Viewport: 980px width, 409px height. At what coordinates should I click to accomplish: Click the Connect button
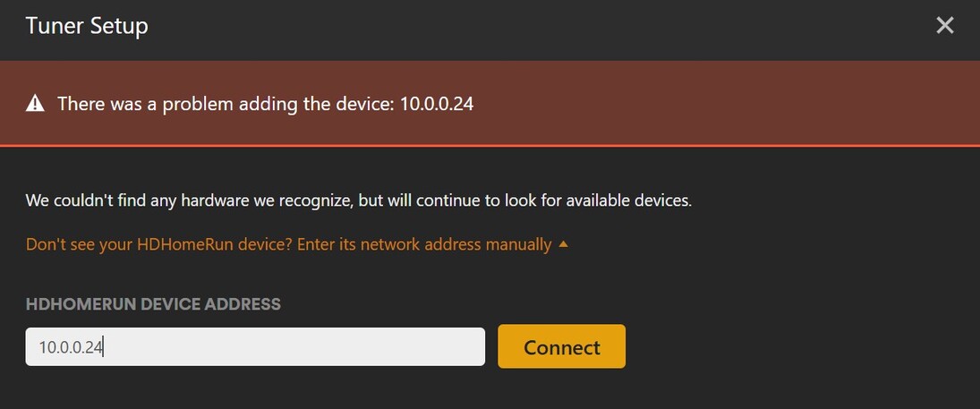point(561,347)
